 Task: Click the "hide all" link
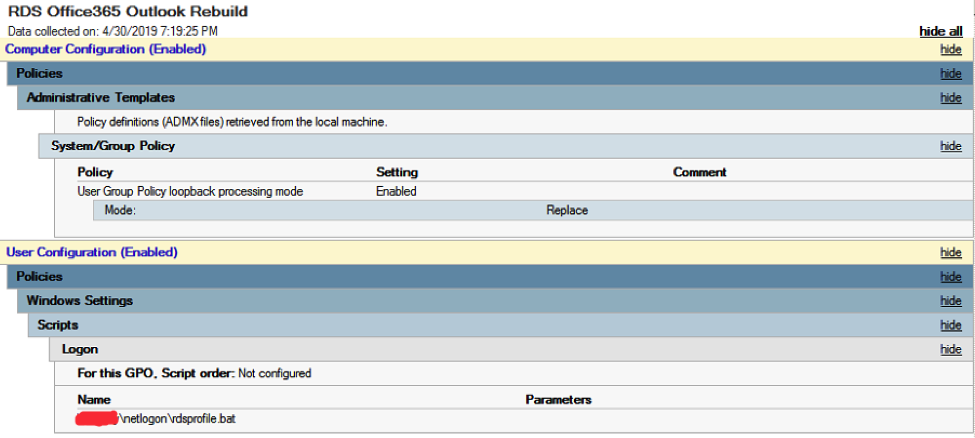941,31
